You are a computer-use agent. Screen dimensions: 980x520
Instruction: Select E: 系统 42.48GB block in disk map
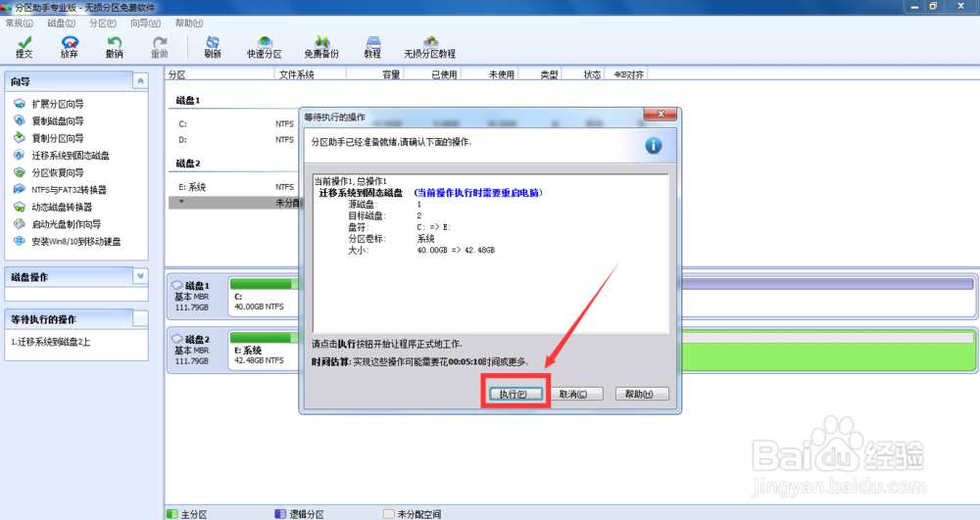click(x=265, y=350)
